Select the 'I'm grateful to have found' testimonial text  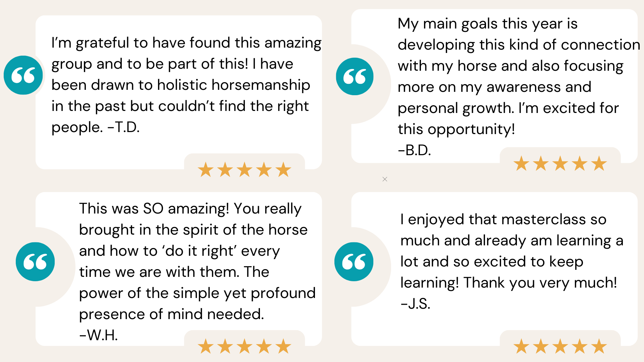coord(186,85)
